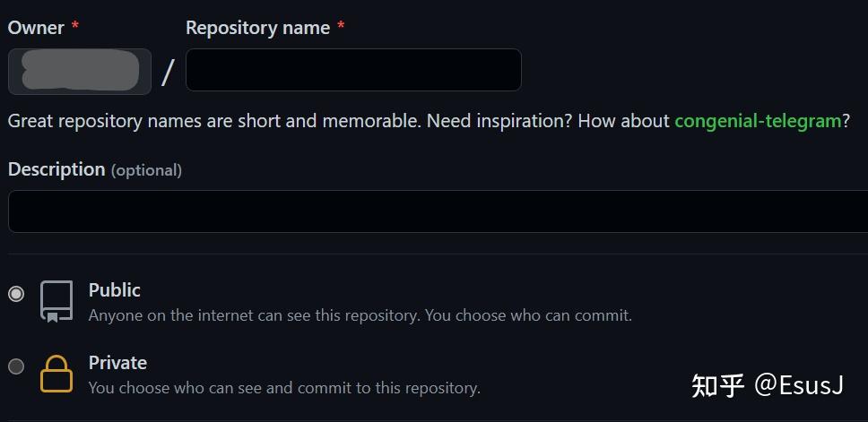Click the Public repository book icon

pos(56,301)
